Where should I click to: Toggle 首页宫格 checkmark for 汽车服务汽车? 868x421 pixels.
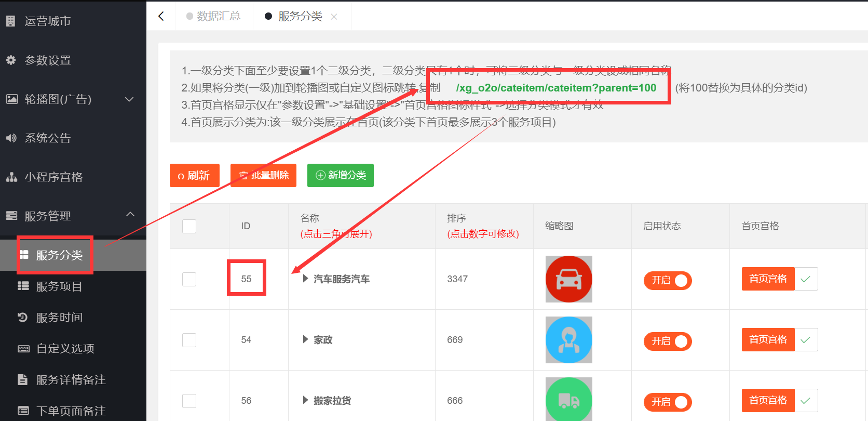[806, 279]
